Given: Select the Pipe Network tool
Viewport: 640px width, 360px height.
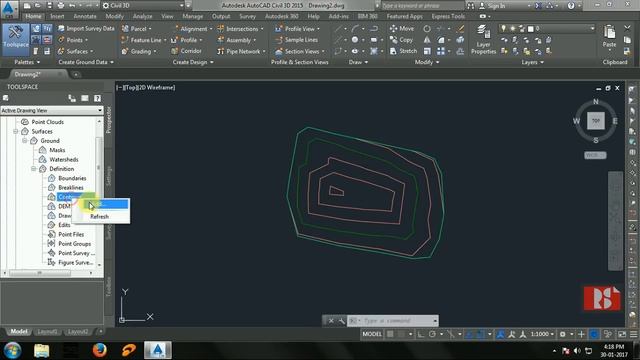Looking at the screenshot, I should 241,51.
